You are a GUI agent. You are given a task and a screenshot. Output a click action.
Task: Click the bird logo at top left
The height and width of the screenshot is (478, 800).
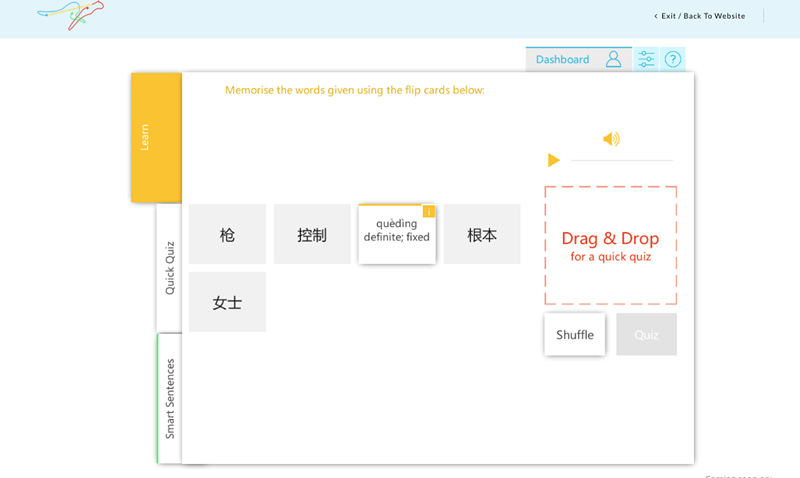[x=71, y=14]
